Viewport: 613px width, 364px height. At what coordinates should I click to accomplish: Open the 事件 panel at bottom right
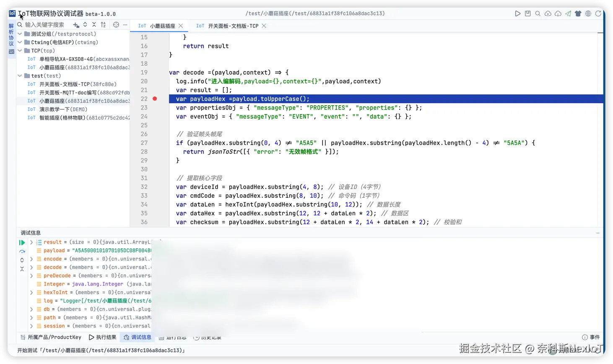(x=591, y=337)
